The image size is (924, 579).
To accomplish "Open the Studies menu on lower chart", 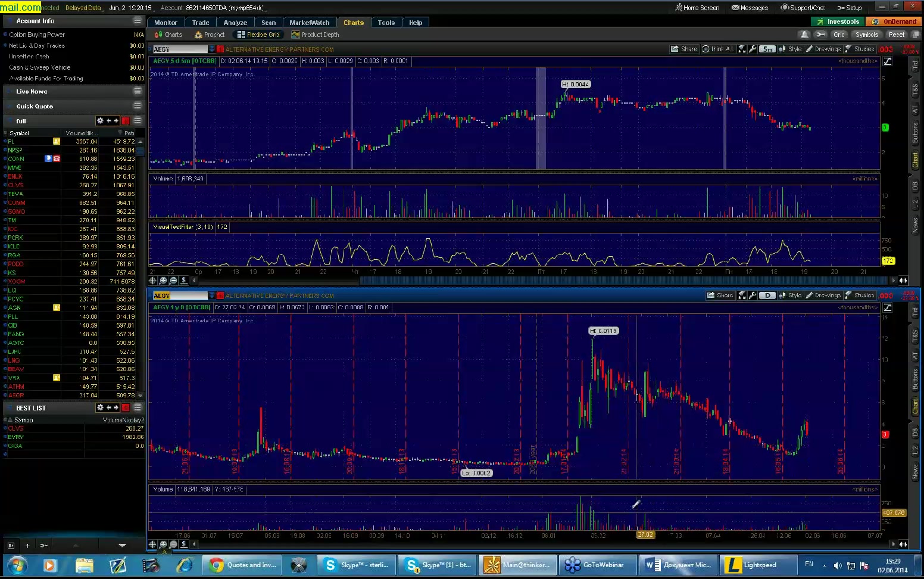I will tap(860, 295).
